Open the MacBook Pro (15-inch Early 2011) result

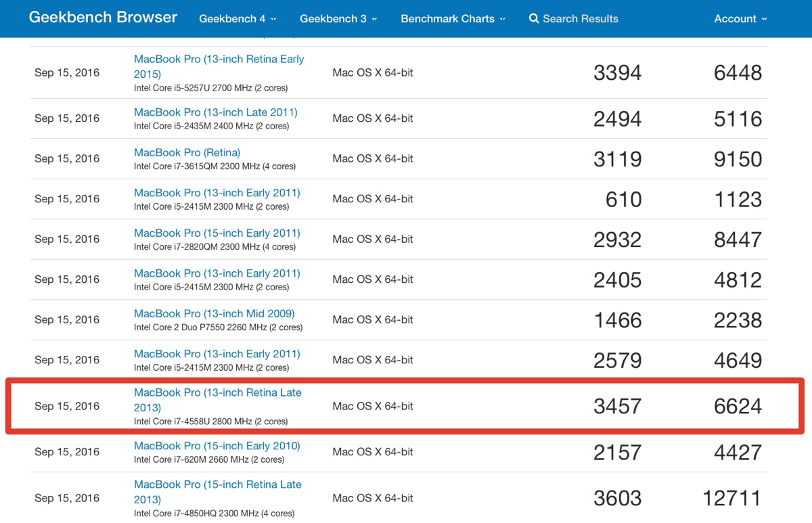coord(217,233)
